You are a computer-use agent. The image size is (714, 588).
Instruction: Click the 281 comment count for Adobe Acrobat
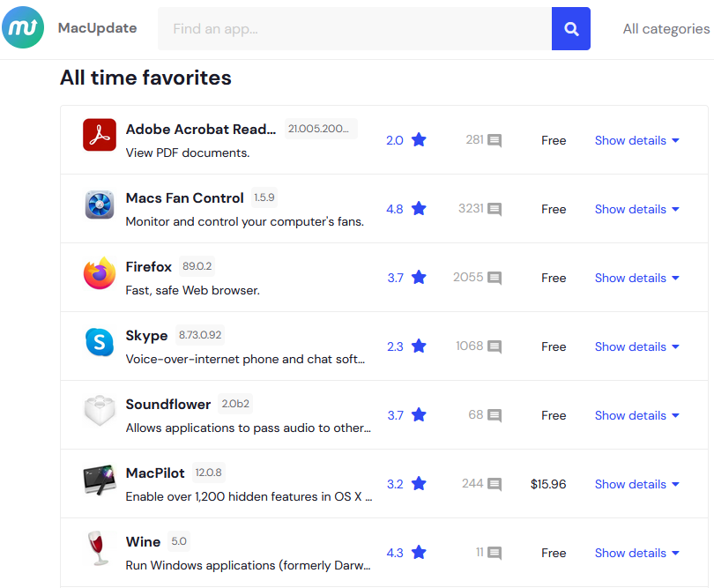coord(474,139)
